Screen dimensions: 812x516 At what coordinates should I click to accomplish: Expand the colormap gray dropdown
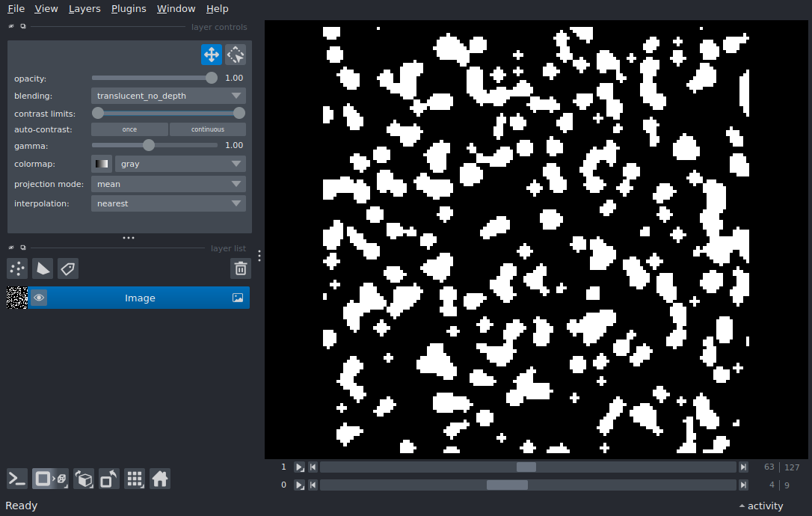click(179, 164)
